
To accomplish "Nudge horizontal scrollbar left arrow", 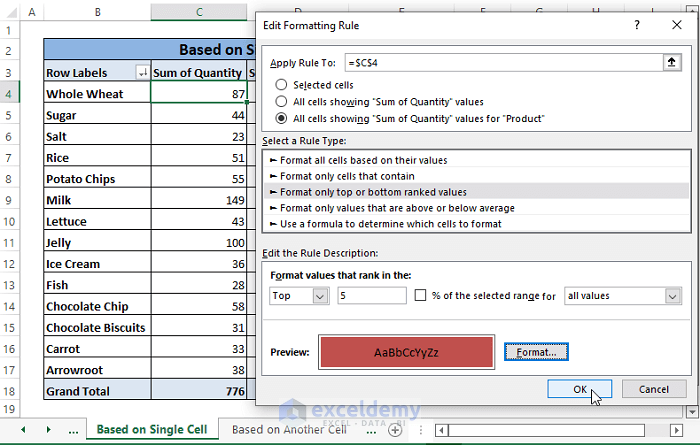I will click(442, 430).
